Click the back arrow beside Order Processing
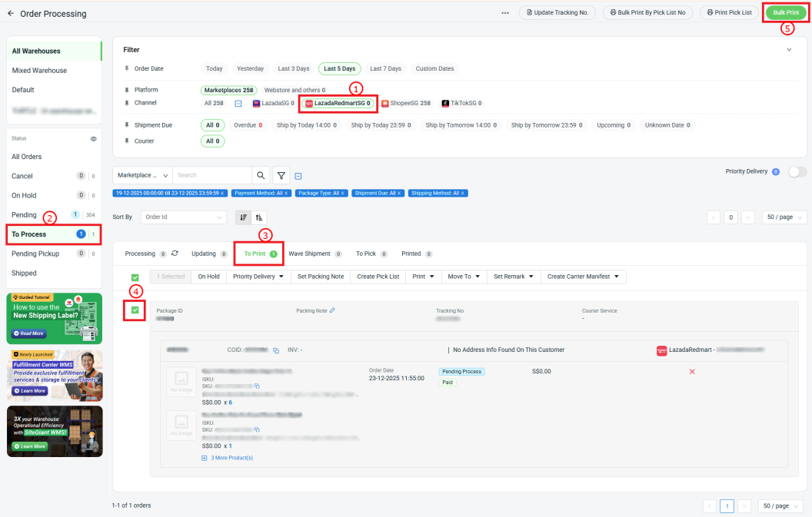This screenshot has width=812, height=517. [x=11, y=14]
